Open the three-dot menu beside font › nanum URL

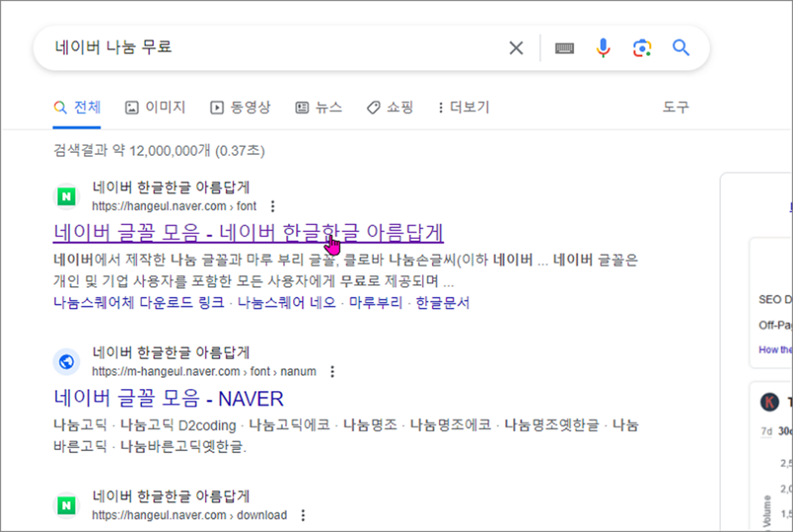click(332, 371)
